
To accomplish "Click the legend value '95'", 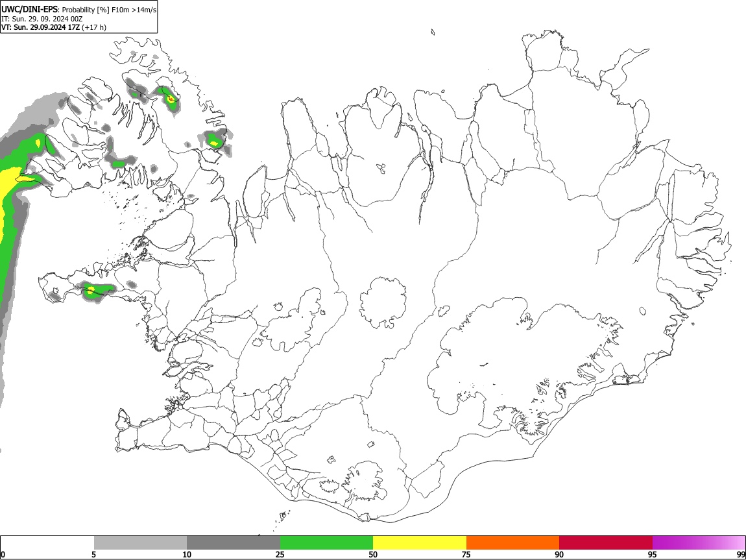I will (x=653, y=555).
